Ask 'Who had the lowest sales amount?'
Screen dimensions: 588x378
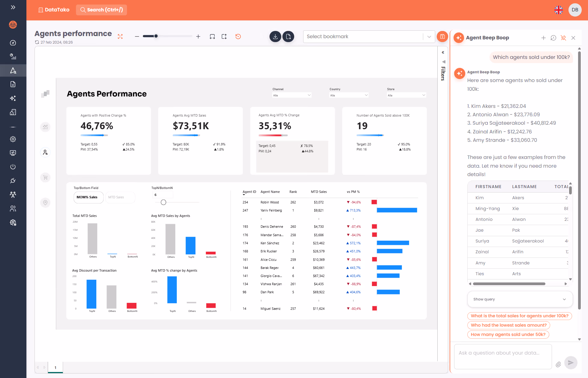[509, 325]
